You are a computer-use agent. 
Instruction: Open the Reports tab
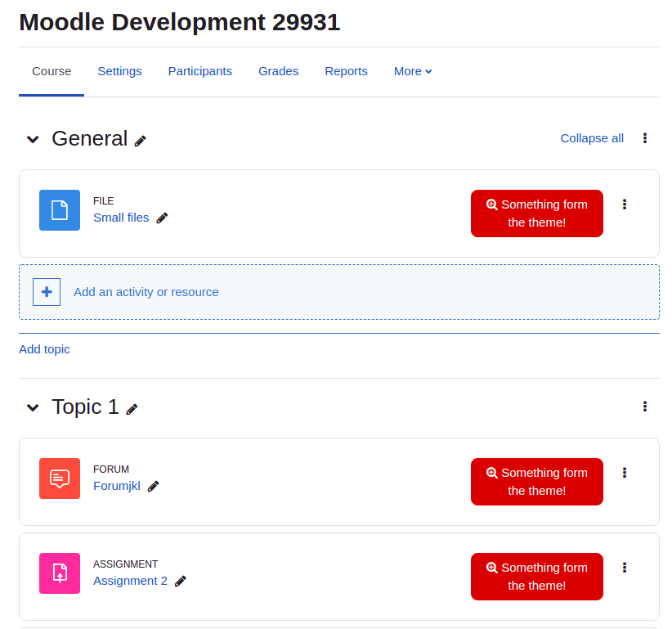(347, 71)
